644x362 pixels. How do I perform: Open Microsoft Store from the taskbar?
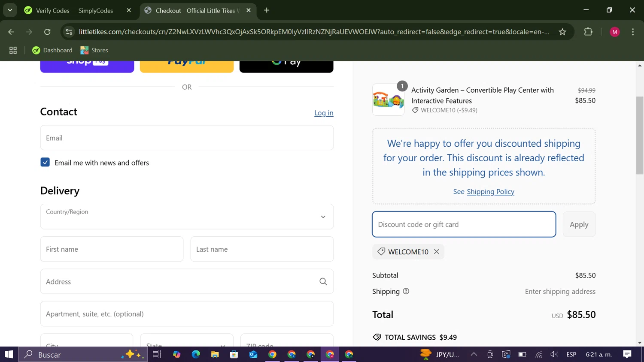point(234,354)
